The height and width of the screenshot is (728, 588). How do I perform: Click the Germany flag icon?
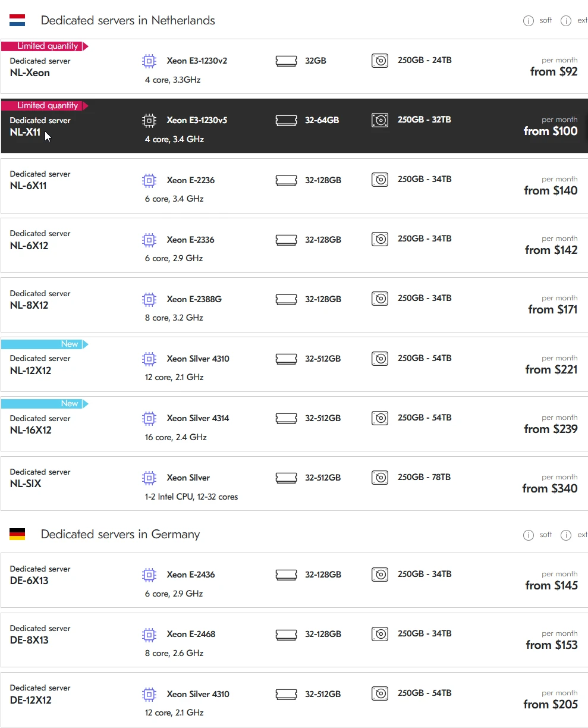17,534
